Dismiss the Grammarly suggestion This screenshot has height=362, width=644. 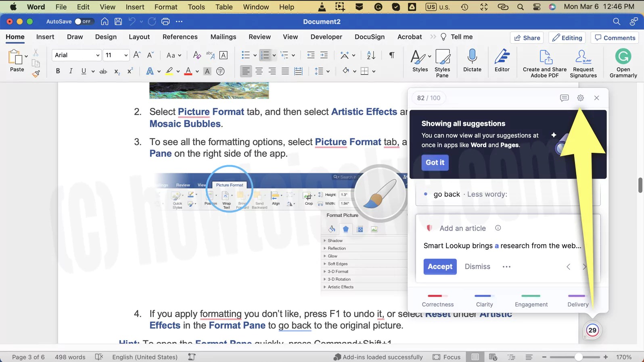477,266
